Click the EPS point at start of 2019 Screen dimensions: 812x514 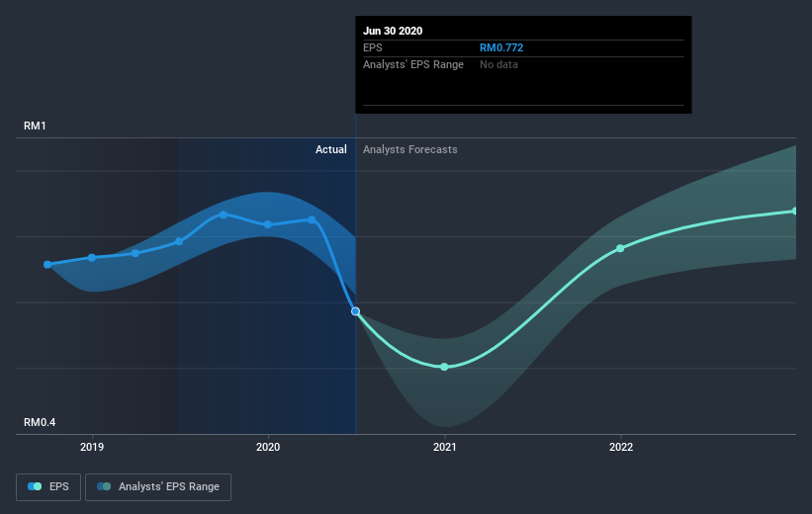pos(92,257)
